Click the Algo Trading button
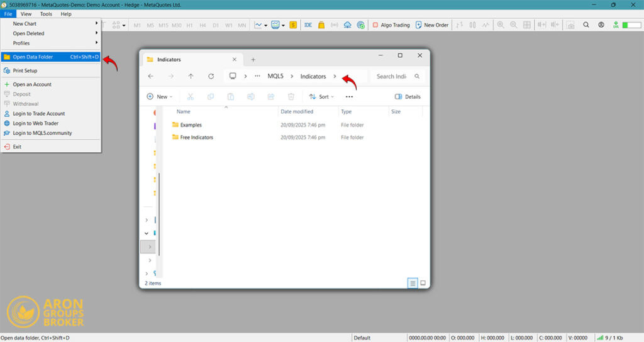Screen dimensions: 644x342 391,25
